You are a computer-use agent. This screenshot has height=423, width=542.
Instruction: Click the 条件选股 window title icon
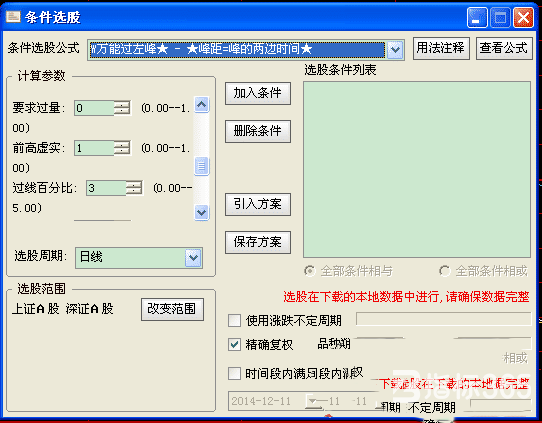click(x=13, y=16)
